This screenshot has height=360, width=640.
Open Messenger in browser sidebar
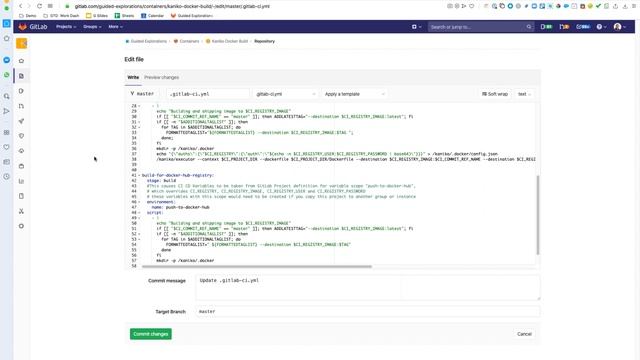[7, 60]
